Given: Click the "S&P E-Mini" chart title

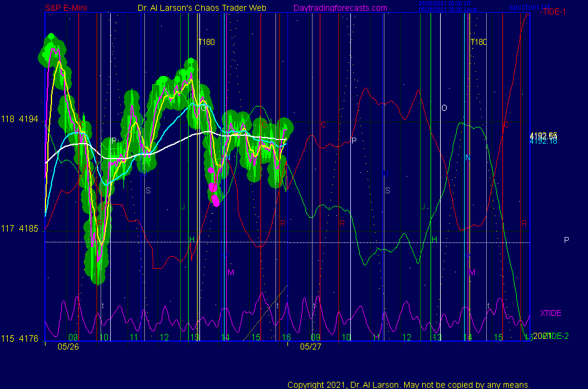Looking at the screenshot, I should coord(66,8).
